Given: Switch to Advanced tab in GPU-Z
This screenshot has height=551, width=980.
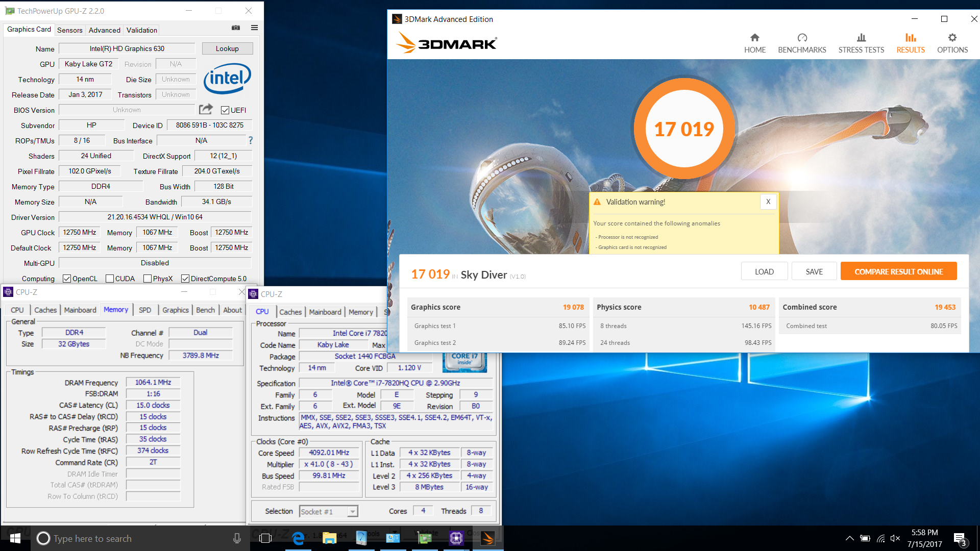Looking at the screenshot, I should [x=105, y=30].
